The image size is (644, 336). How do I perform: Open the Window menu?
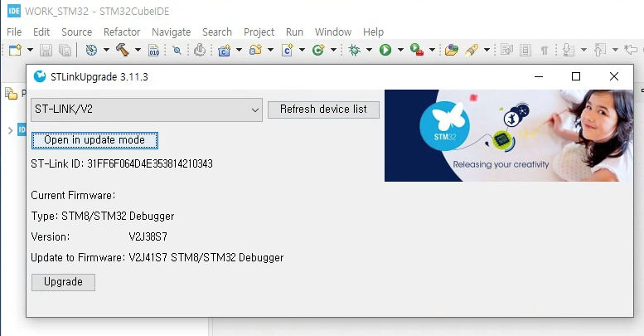pos(333,32)
